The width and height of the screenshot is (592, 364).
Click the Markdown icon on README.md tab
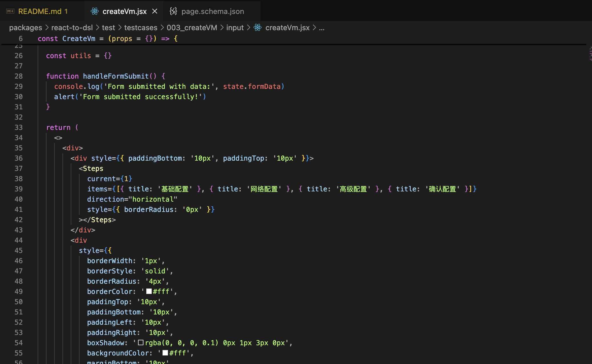[x=10, y=11]
